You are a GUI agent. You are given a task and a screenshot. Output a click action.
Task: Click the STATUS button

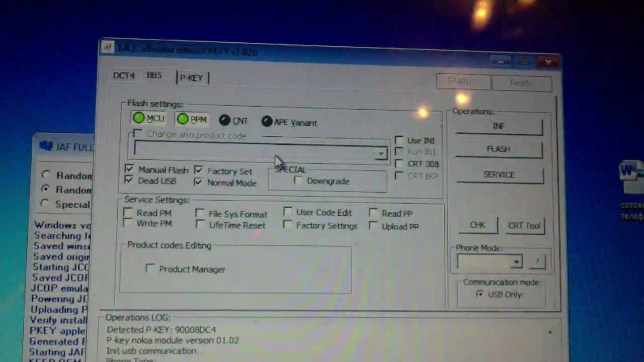pyautogui.click(x=462, y=81)
